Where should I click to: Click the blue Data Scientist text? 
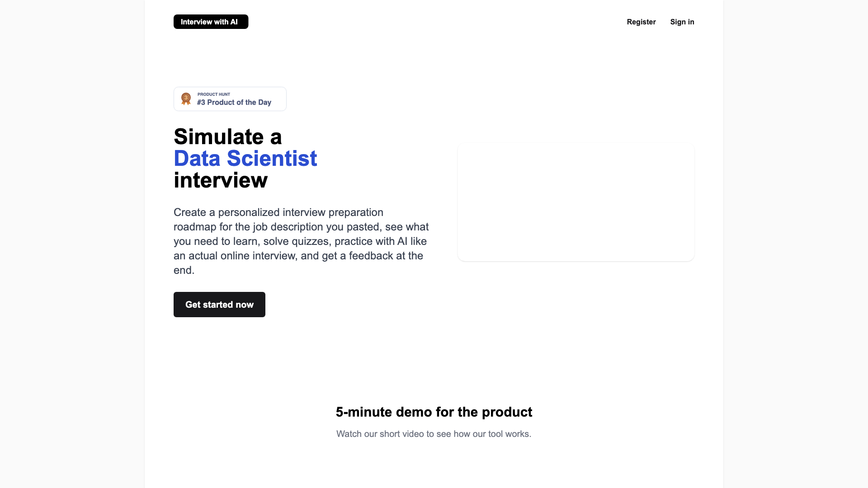click(245, 158)
